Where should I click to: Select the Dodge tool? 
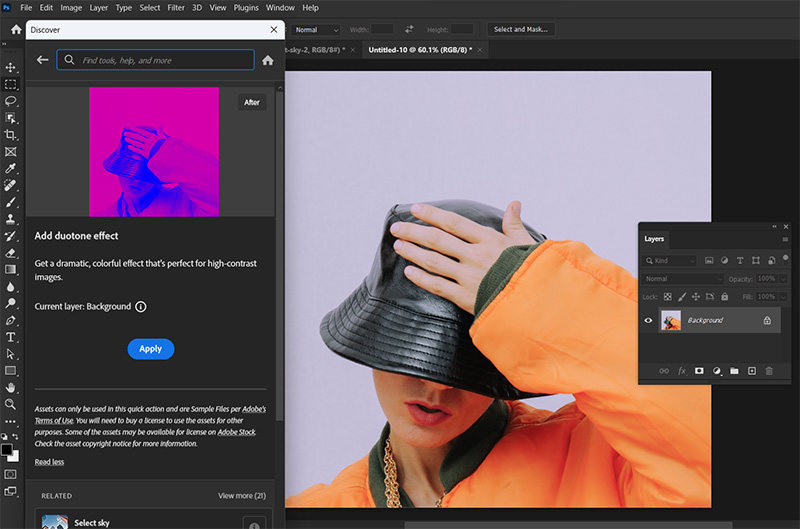coord(11,304)
